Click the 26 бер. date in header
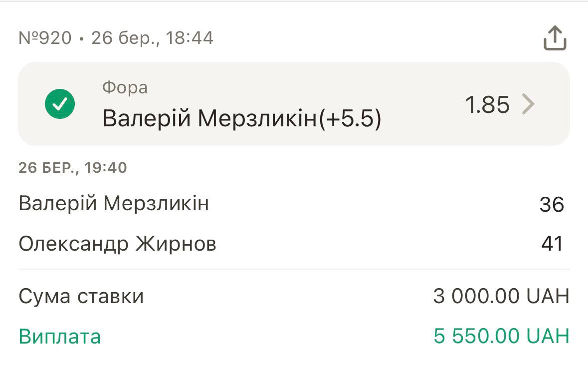Viewport: 588px width, 374px height. [123, 38]
